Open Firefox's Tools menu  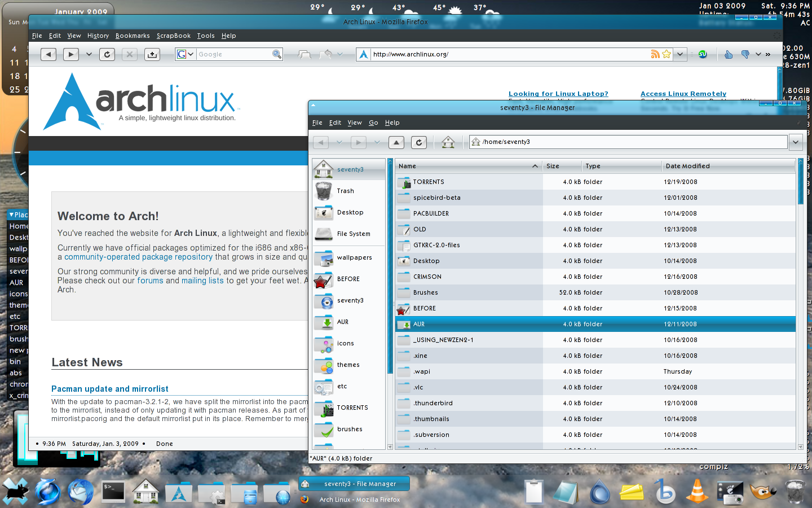tap(206, 36)
